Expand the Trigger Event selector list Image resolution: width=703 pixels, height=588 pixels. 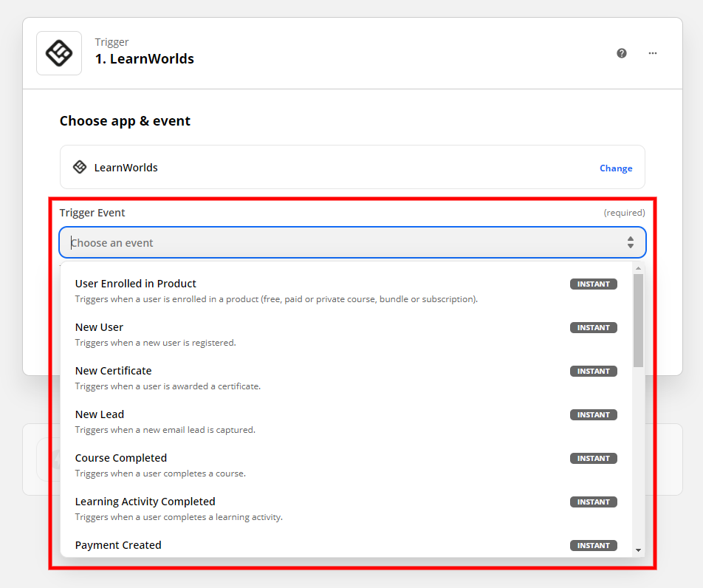[x=351, y=242]
